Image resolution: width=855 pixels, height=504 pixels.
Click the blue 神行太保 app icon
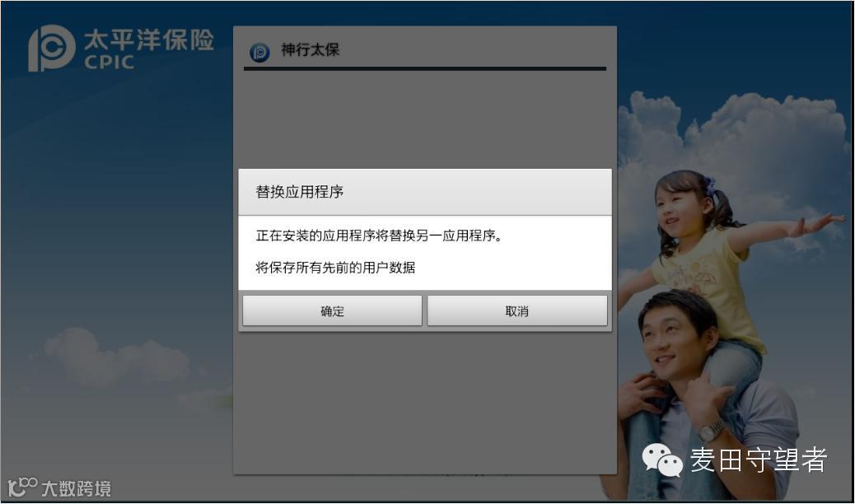tap(259, 53)
